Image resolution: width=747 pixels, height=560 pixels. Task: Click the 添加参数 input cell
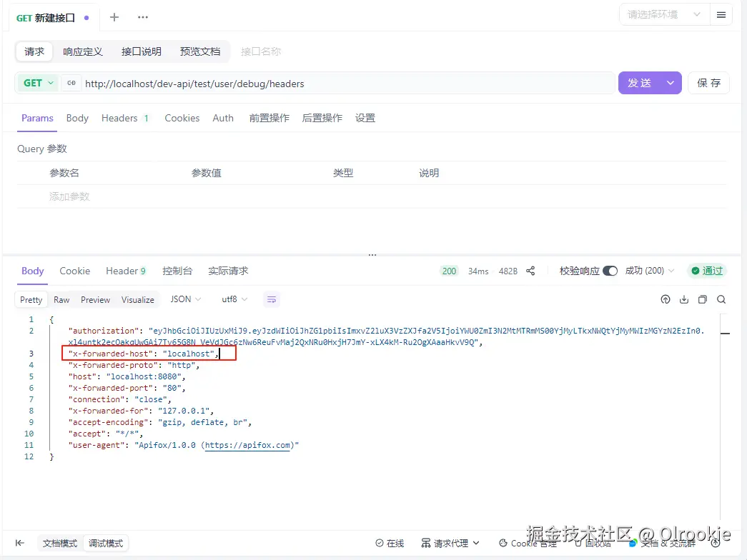69,196
